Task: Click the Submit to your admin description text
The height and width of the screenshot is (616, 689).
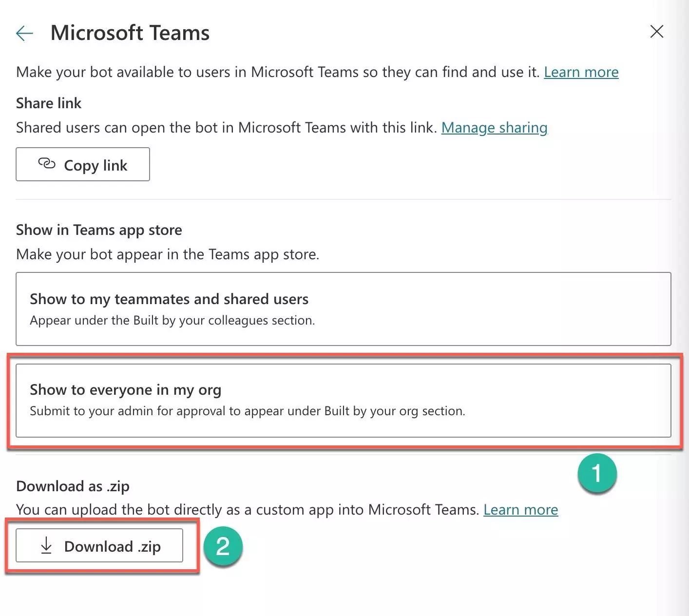Action: [247, 411]
